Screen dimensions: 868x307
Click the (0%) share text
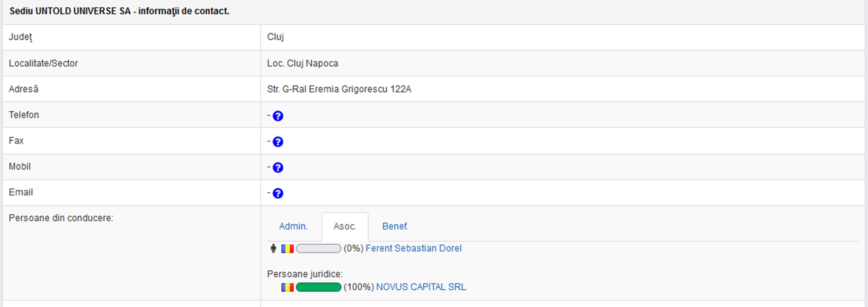click(353, 248)
